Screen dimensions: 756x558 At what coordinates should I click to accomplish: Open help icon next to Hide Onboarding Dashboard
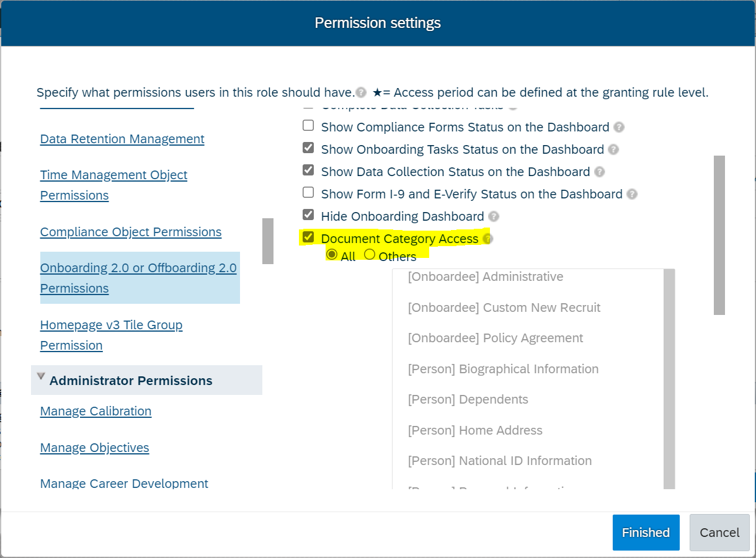(x=493, y=216)
